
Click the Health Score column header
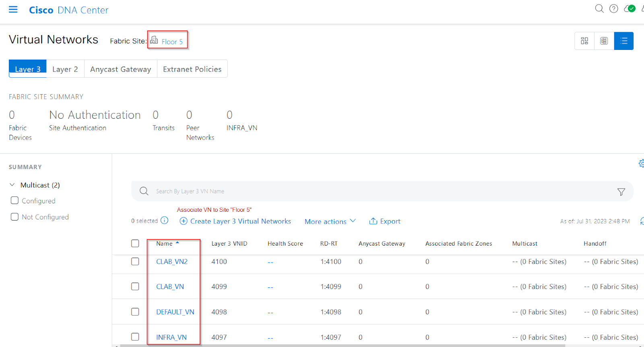285,243
